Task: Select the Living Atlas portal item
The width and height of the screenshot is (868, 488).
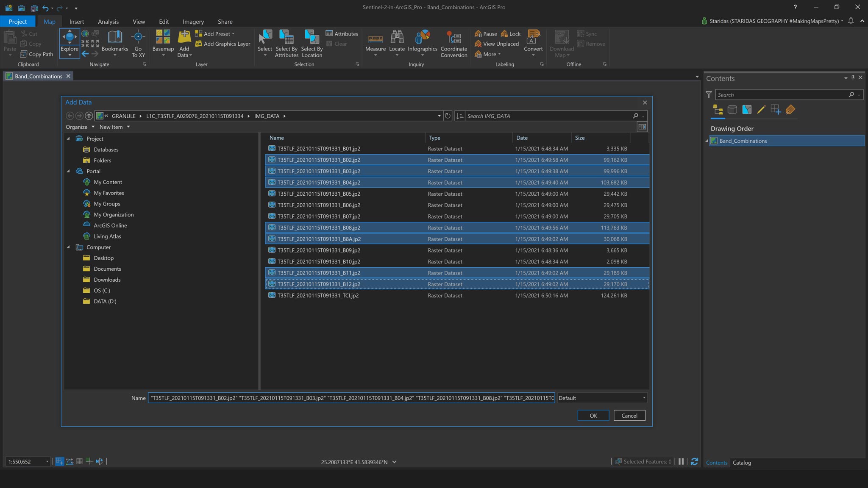Action: click(107, 236)
